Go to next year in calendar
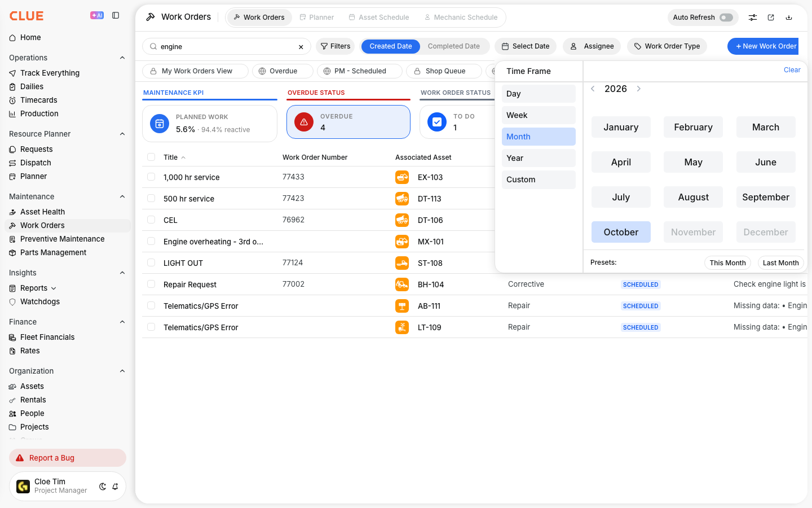Viewport: 812px width, 508px height. click(x=639, y=89)
